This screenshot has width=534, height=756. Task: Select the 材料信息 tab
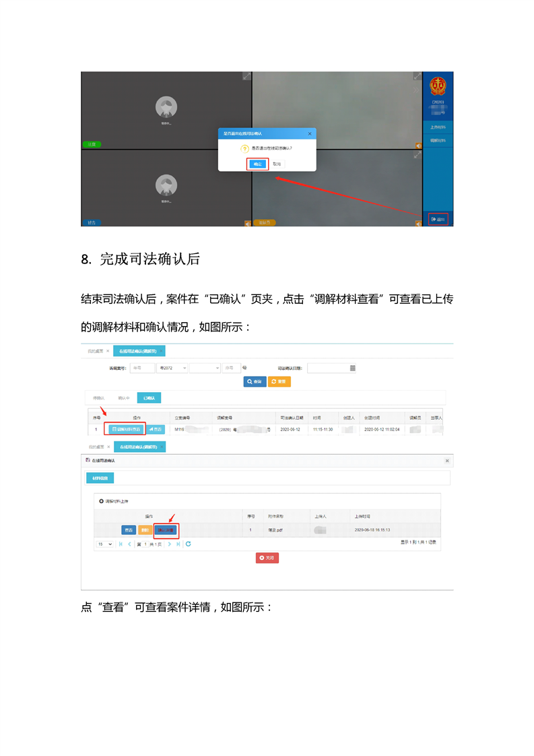pyautogui.click(x=100, y=478)
